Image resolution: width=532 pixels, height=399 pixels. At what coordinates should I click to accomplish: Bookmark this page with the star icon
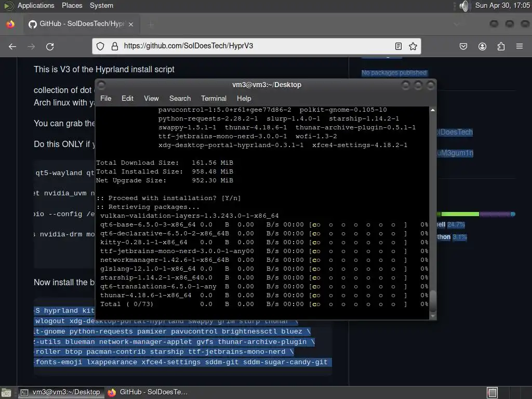tap(413, 46)
